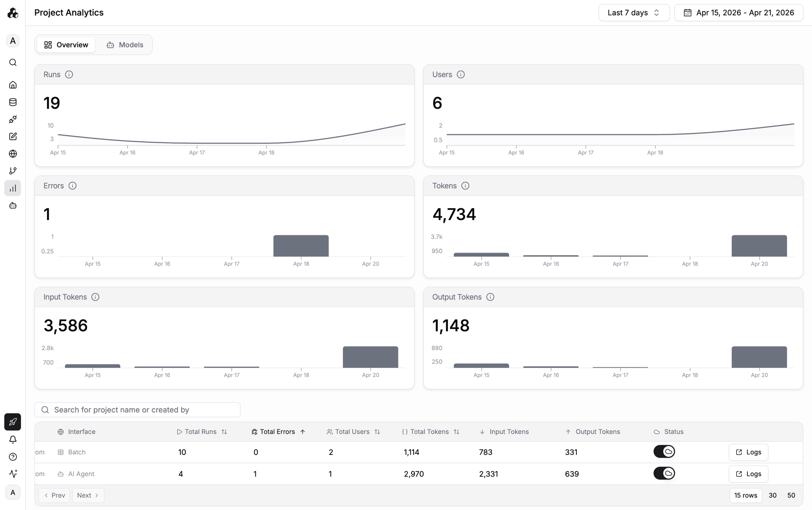Toggle status switch for Batch row
The image size is (812, 510).
click(664, 452)
